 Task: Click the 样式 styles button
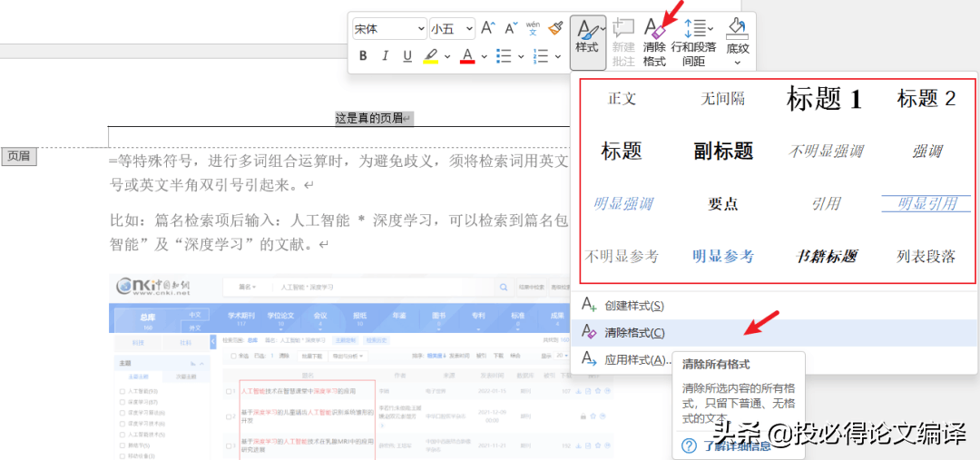point(587,43)
